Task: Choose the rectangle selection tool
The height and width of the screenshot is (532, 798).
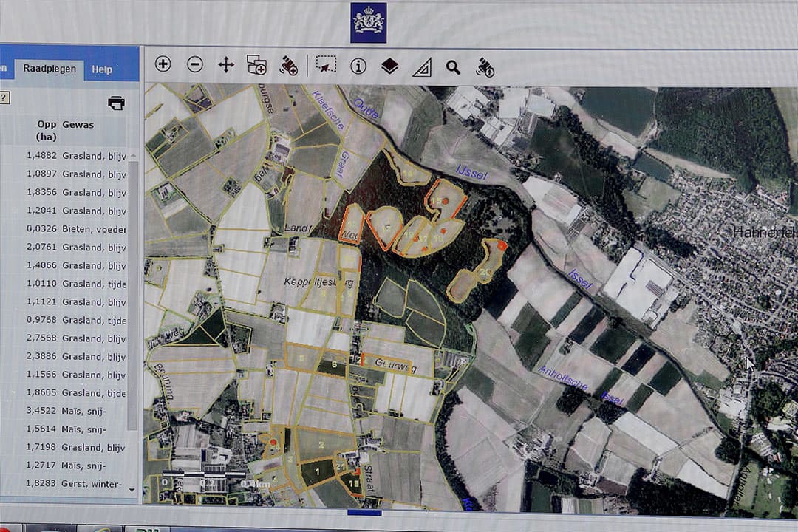Action: [x=326, y=65]
